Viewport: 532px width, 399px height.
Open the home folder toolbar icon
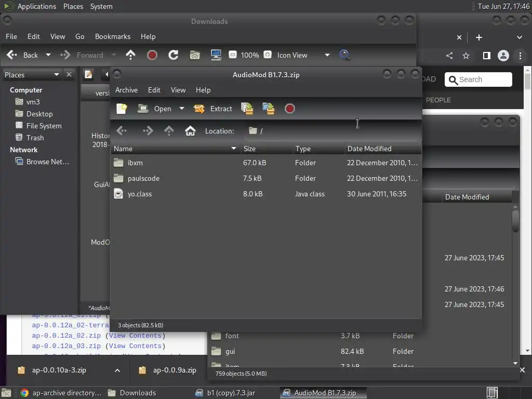coord(195,55)
